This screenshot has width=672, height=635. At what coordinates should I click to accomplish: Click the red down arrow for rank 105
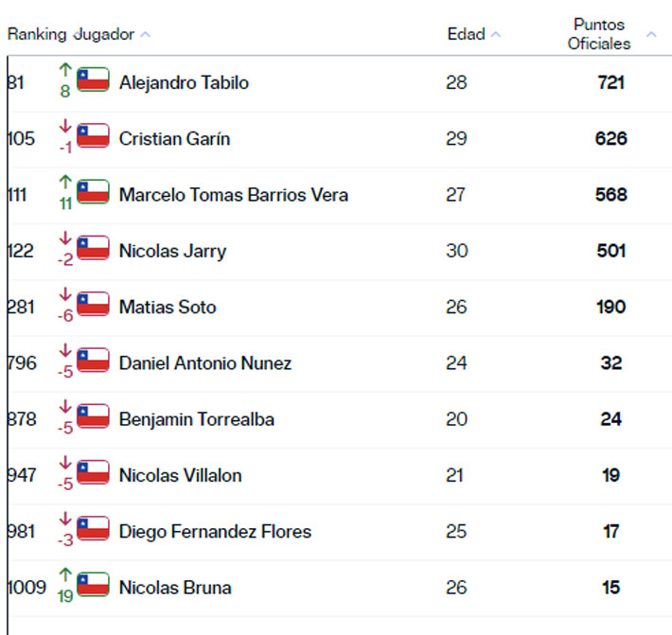click(65, 125)
